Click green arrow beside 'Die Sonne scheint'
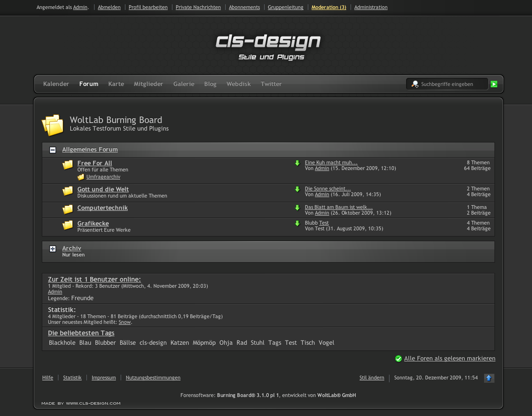The image size is (532, 416). (297, 189)
